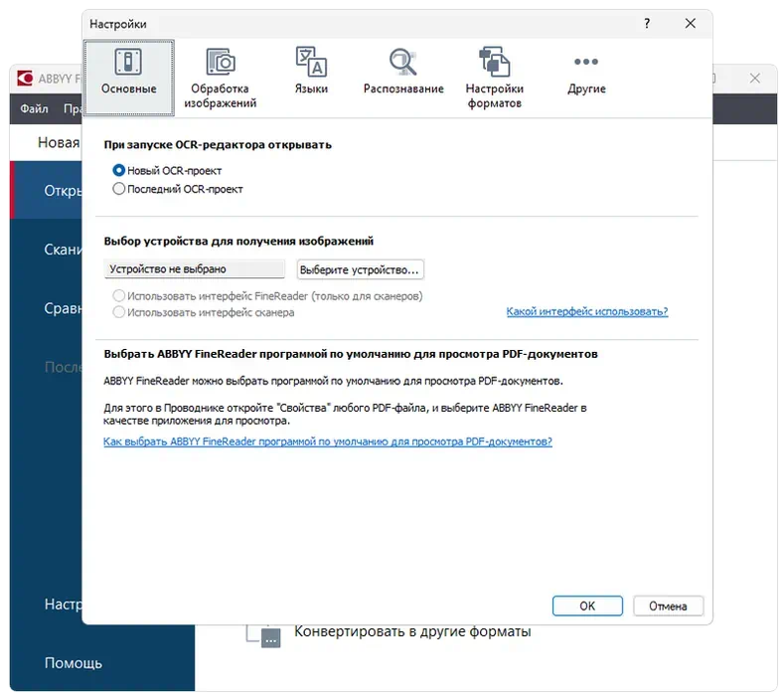Screen dimensions: 784x696
Task: Click Выберите устройство button
Action: (x=360, y=269)
